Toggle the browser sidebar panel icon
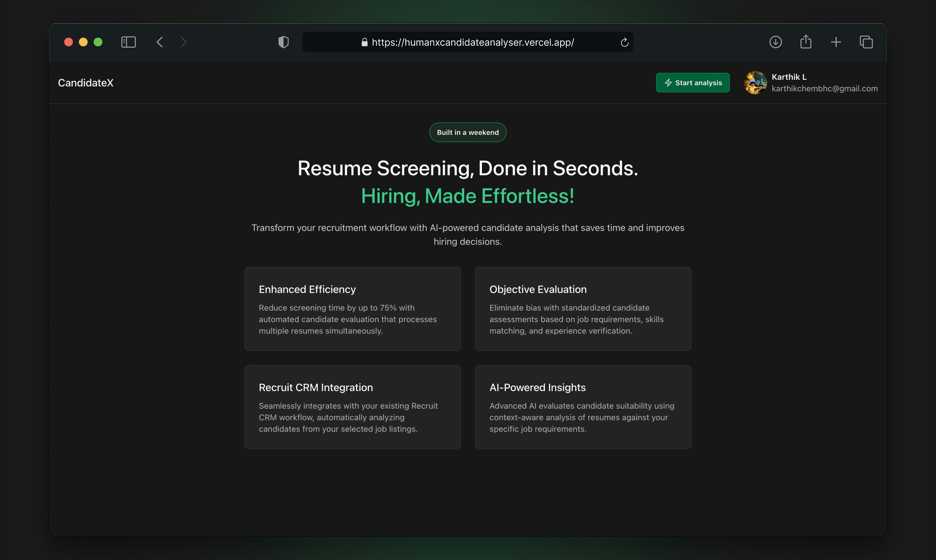Viewport: 936px width, 560px height. pos(128,42)
